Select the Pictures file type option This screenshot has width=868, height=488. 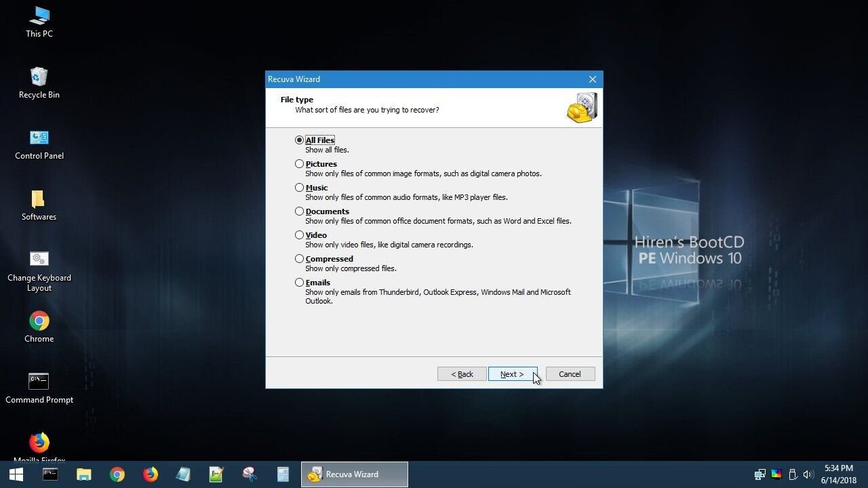point(299,163)
